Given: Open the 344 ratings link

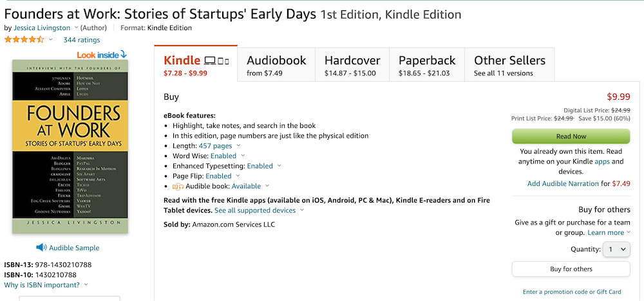Looking at the screenshot, I should click(81, 40).
